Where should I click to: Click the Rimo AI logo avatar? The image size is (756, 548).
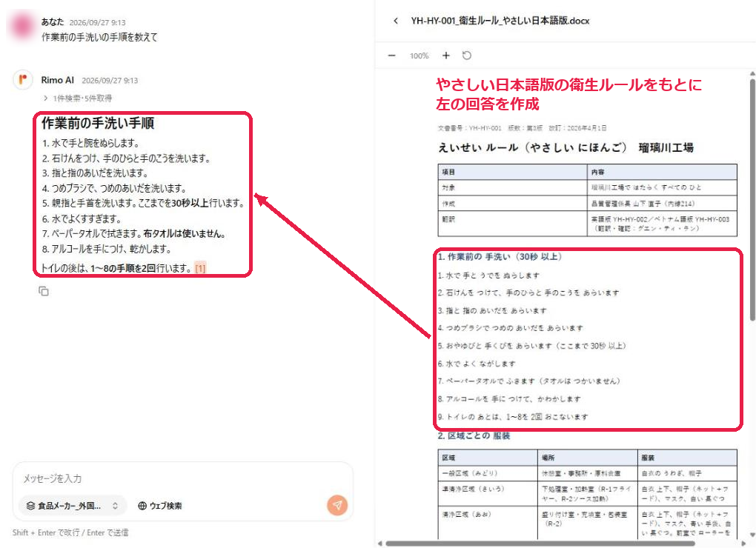pyautogui.click(x=23, y=80)
